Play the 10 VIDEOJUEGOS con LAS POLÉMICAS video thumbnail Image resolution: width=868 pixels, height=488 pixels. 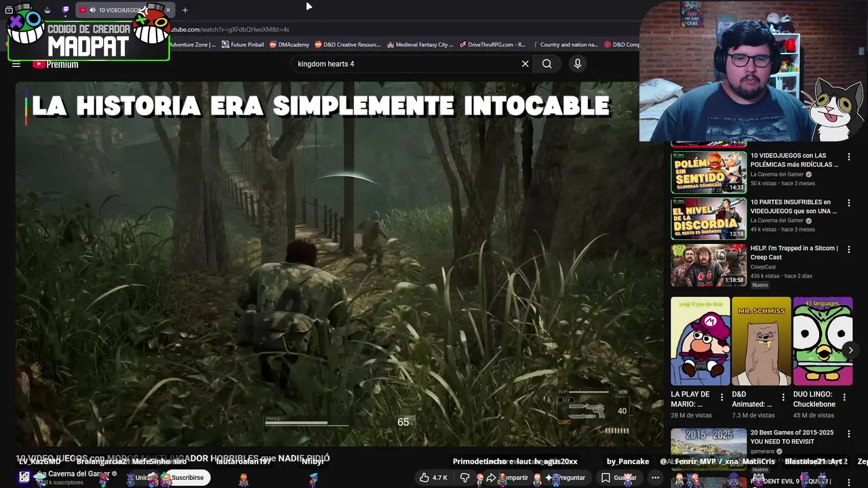709,172
